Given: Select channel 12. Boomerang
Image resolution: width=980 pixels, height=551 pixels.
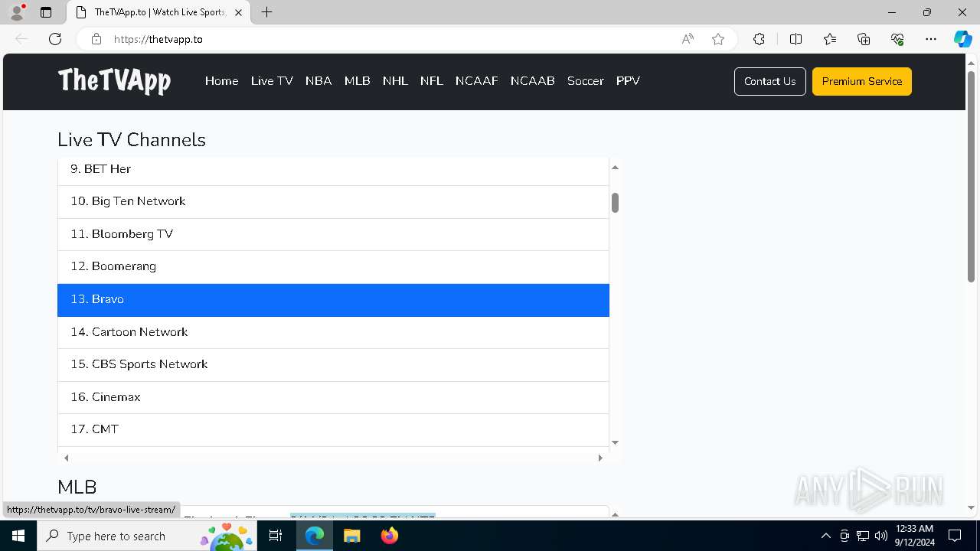Looking at the screenshot, I should 333,267.
